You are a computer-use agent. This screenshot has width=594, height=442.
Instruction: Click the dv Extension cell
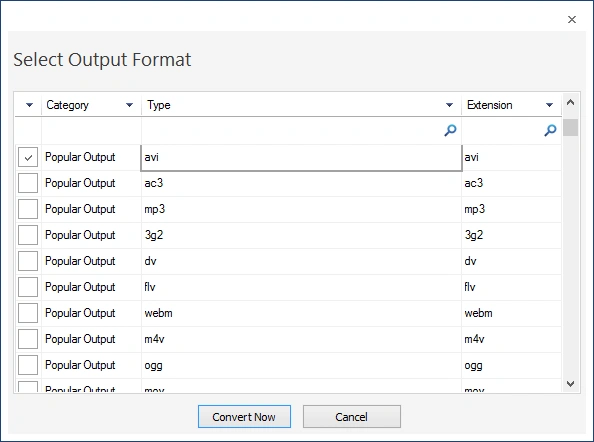point(511,261)
